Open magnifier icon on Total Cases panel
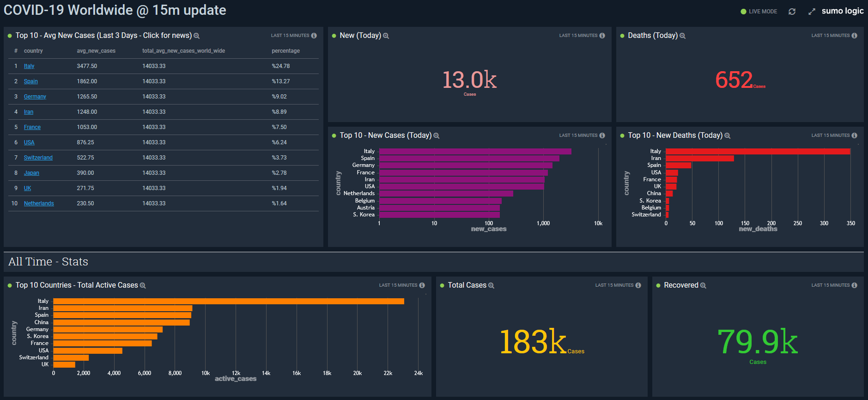The width and height of the screenshot is (868, 400). coord(491,286)
